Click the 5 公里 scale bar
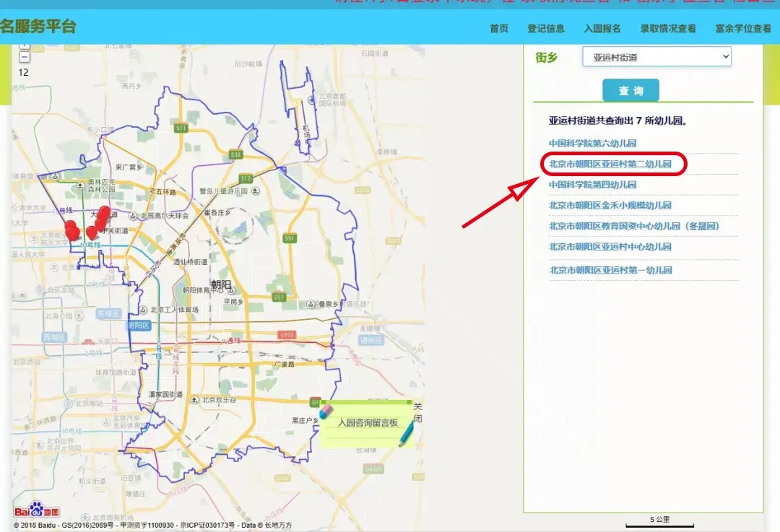The image size is (780, 532). 659,522
